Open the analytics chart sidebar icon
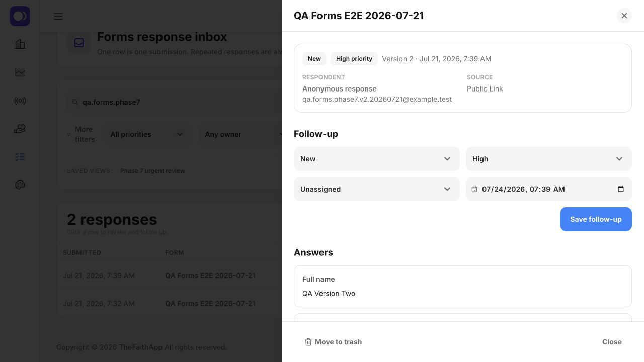 pos(20,72)
